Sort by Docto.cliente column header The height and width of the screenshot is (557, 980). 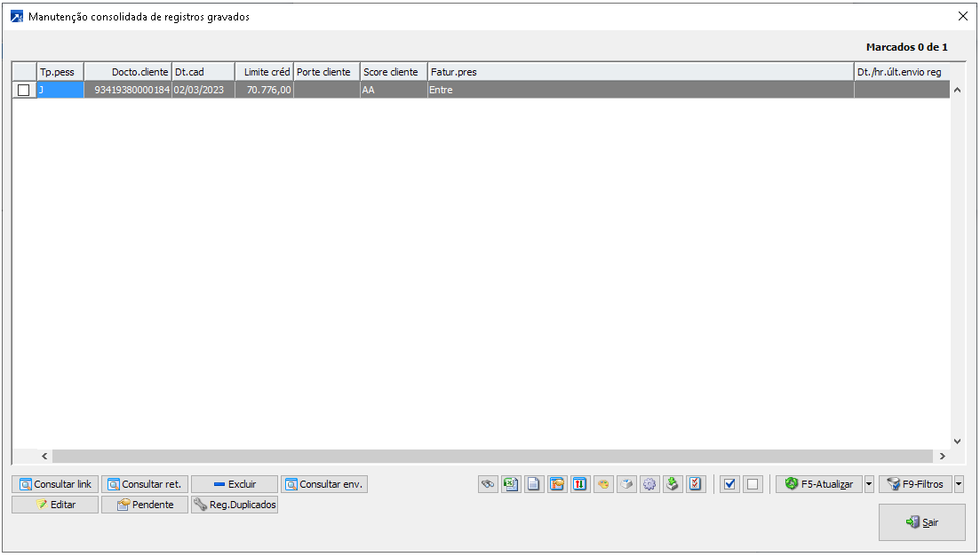pos(128,72)
